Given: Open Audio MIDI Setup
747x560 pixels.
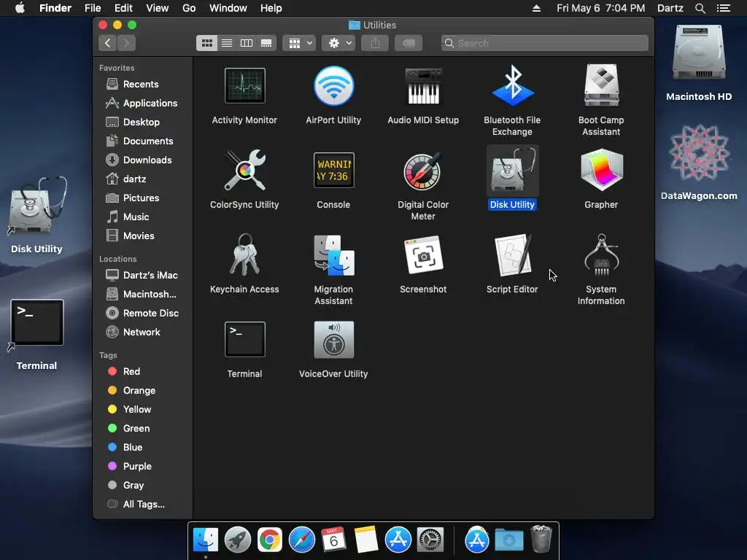Looking at the screenshot, I should point(423,86).
